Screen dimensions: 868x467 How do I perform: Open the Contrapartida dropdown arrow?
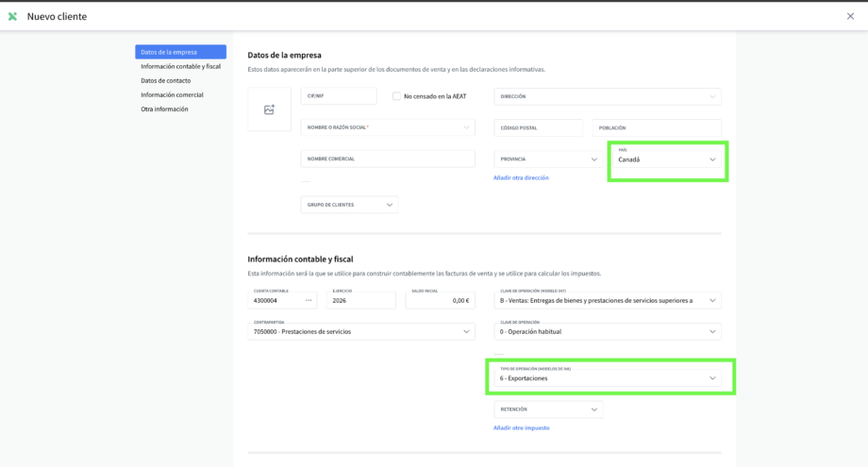(466, 332)
